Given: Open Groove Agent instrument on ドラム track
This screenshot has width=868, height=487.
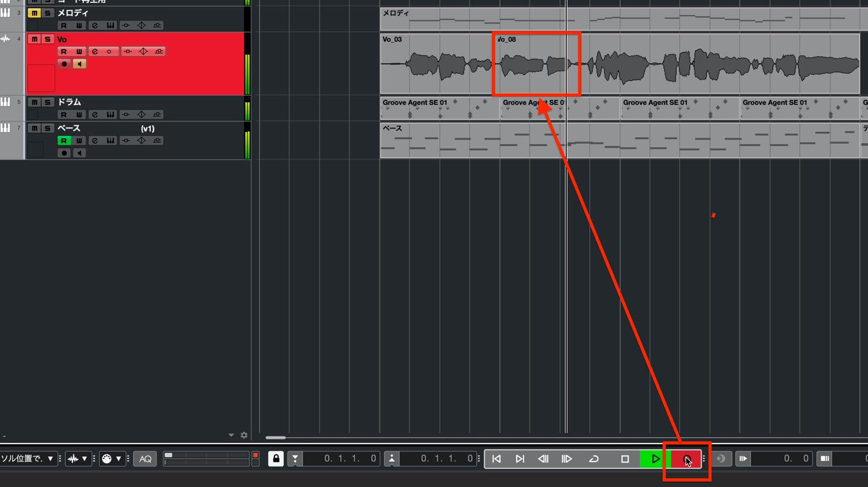Looking at the screenshot, I should pyautogui.click(x=110, y=114).
